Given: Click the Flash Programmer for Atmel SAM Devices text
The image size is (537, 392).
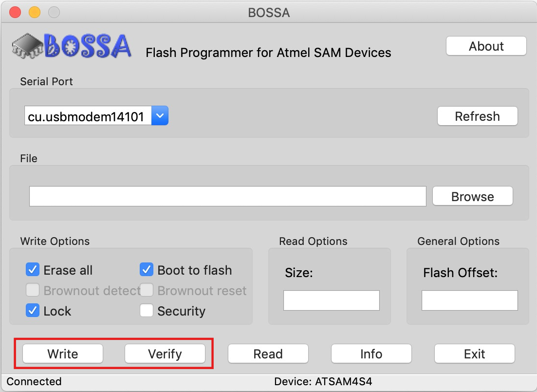Looking at the screenshot, I should pyautogui.click(x=268, y=53).
